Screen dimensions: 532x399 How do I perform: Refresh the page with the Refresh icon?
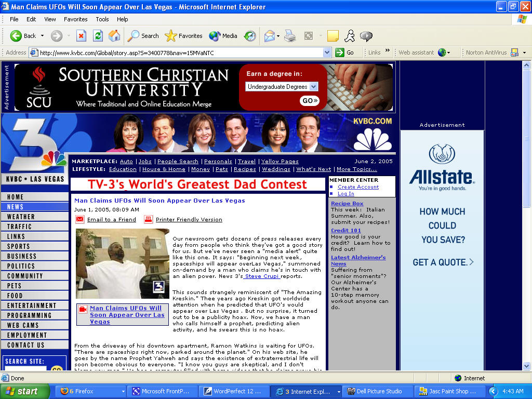tap(98, 36)
